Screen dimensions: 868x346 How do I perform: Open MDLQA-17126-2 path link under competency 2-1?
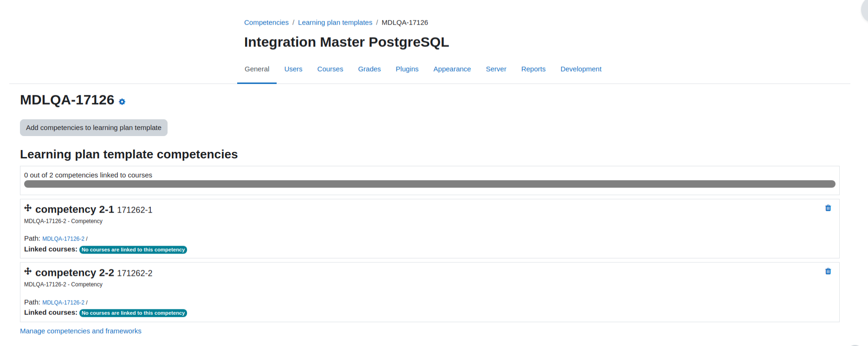(64, 239)
